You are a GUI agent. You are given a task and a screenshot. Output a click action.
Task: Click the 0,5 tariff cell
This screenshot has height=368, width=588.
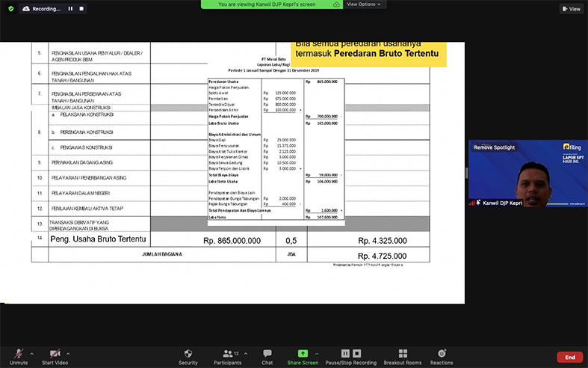[291, 241]
